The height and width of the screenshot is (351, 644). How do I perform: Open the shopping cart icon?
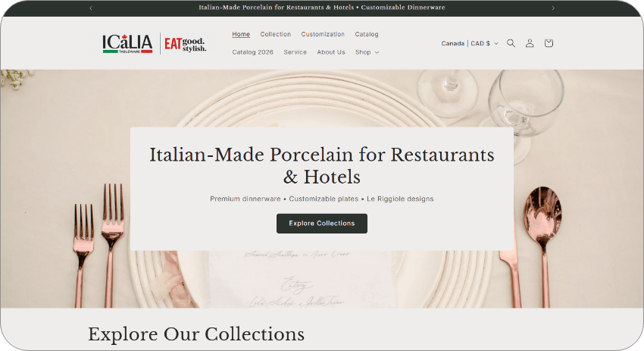tap(549, 43)
